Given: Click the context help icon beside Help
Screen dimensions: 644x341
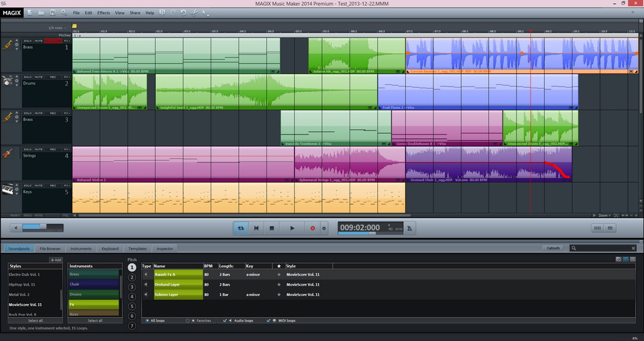Looking at the screenshot, I should click(x=162, y=13).
